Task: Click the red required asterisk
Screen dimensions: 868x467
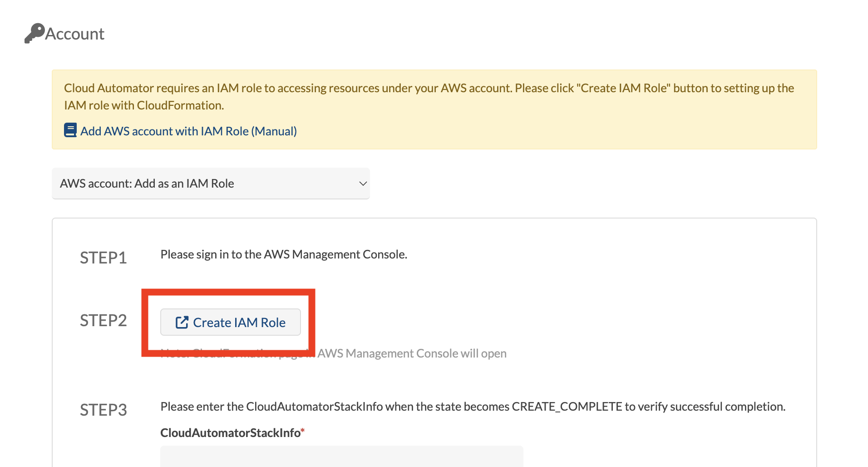Action: 303,431
